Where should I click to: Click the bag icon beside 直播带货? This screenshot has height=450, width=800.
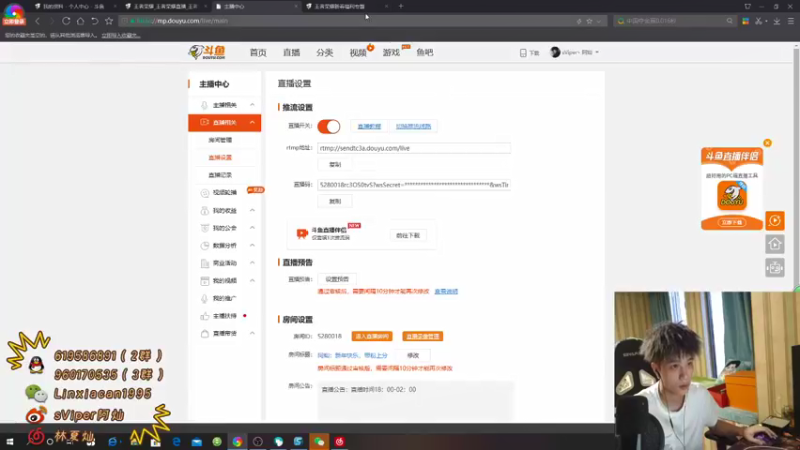tap(205, 334)
